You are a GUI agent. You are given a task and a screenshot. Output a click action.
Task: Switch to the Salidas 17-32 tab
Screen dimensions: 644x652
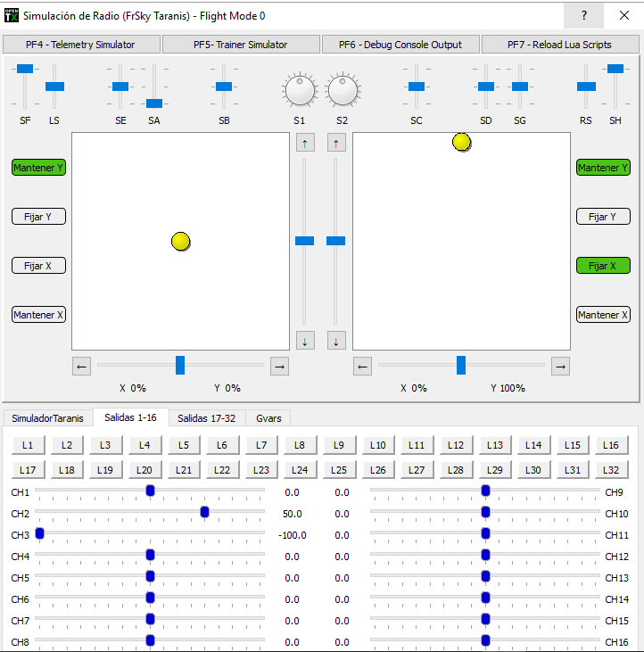(206, 417)
